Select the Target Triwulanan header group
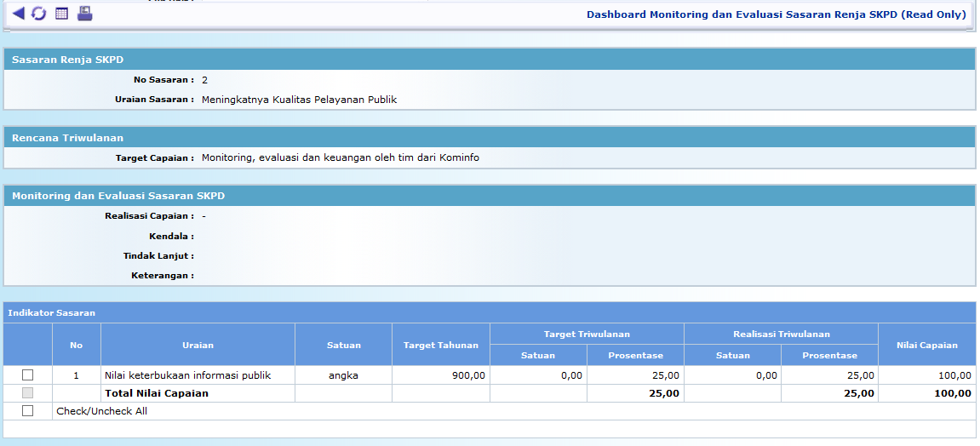 click(587, 334)
